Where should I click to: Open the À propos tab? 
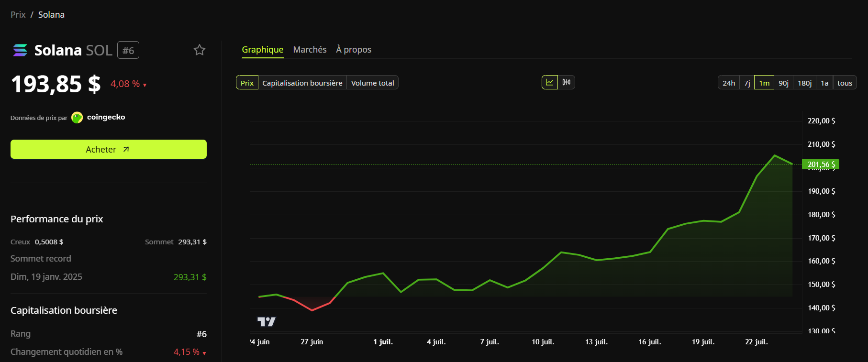pyautogui.click(x=354, y=50)
